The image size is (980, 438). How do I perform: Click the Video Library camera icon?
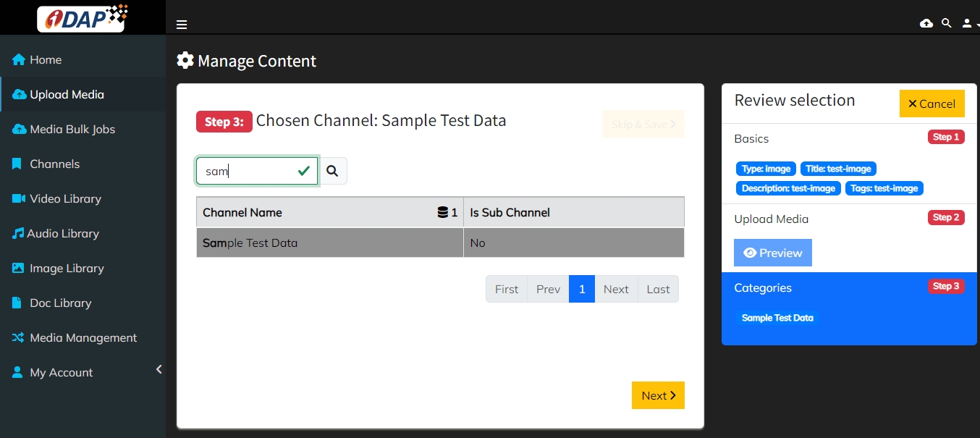coord(19,198)
